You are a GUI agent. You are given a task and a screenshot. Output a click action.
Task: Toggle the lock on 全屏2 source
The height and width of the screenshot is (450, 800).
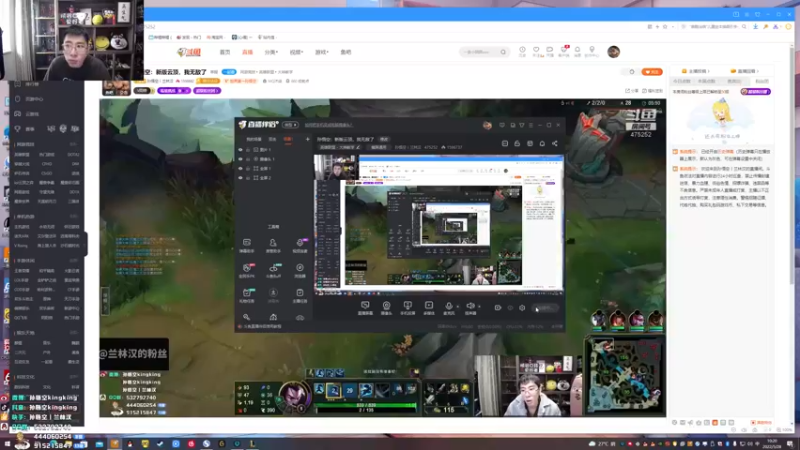[248, 178]
